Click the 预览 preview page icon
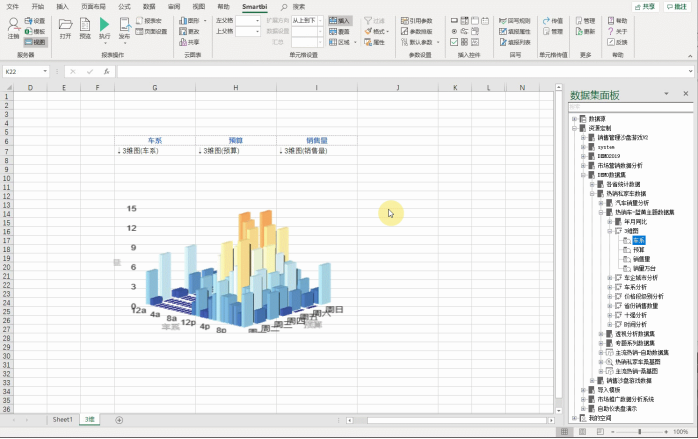 (85, 24)
